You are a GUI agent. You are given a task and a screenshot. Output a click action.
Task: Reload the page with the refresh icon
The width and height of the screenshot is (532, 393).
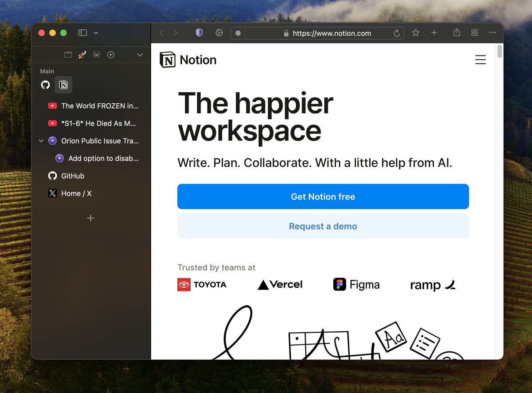click(397, 33)
